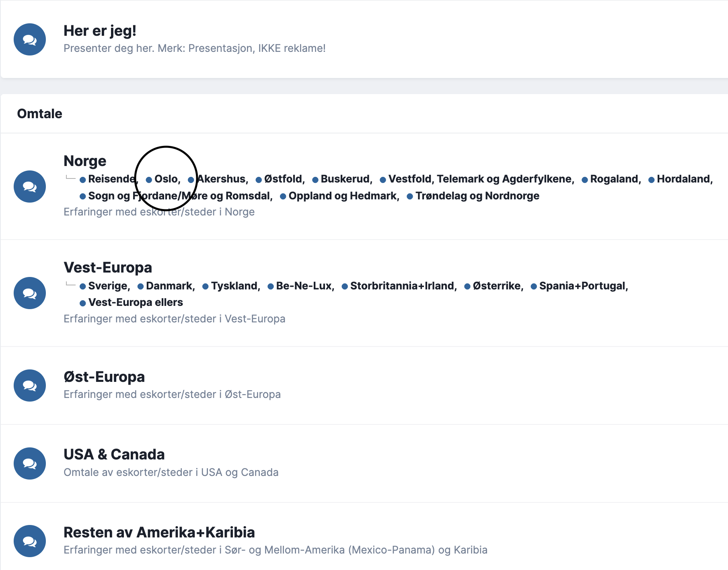
Task: Click the forum icon next to Norge
Action: pos(30,187)
